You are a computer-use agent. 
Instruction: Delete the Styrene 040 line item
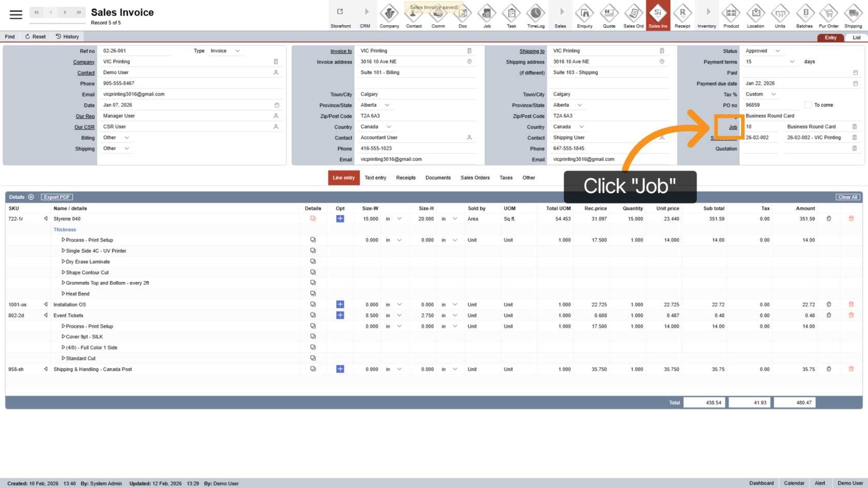(851, 219)
